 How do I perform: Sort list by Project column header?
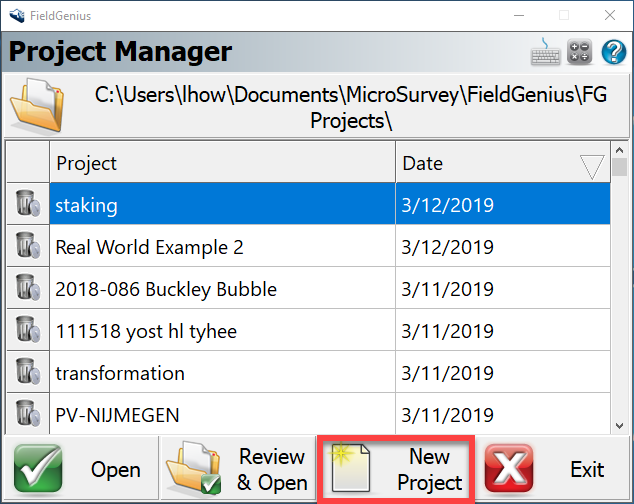222,163
